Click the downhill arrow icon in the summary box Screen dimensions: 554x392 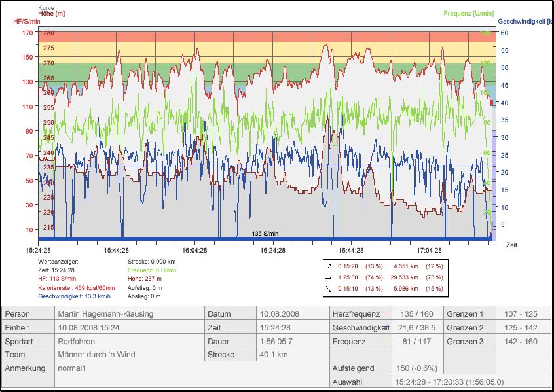point(329,289)
